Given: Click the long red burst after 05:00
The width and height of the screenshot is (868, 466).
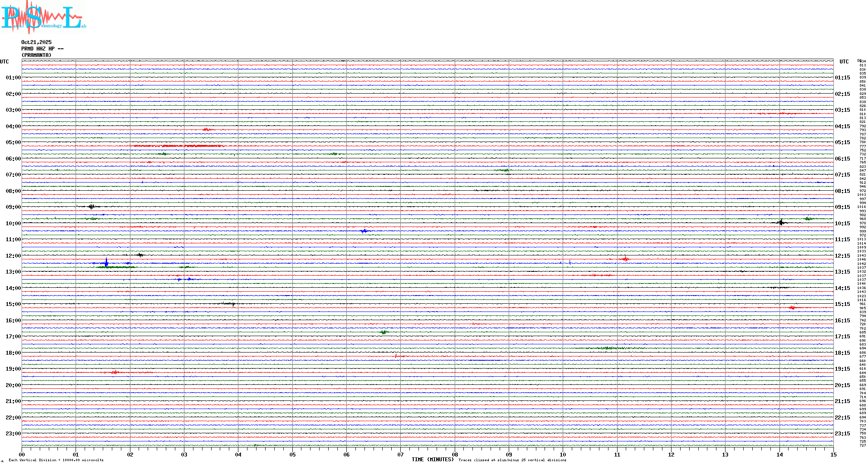Looking at the screenshot, I should pyautogui.click(x=177, y=146).
